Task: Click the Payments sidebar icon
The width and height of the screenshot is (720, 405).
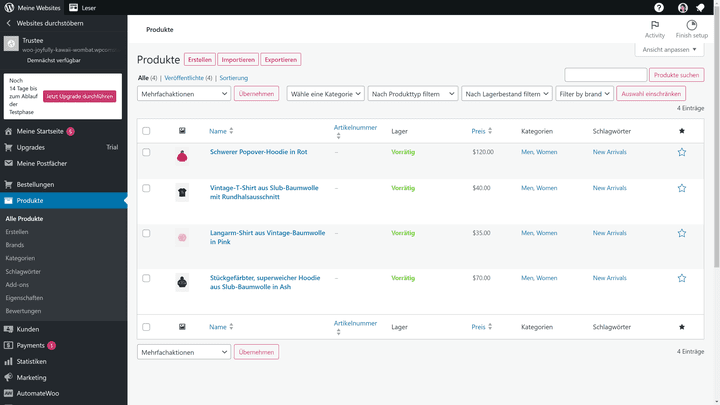Action: 8,345
